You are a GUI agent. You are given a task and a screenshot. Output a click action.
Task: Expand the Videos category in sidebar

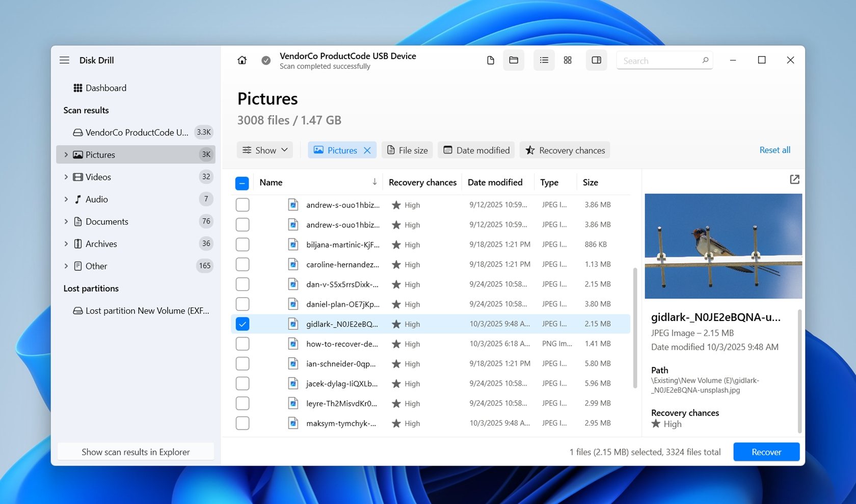point(66,177)
